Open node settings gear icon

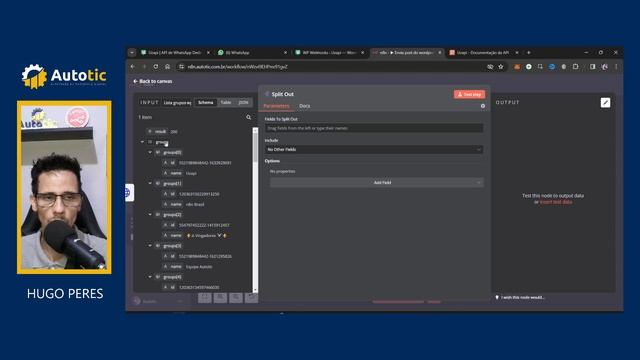coord(483,106)
